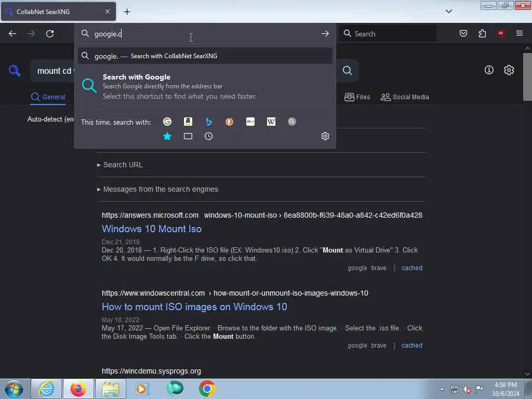532x399 pixels.
Task: Search open tabs with the tab icon
Action: [188, 137]
